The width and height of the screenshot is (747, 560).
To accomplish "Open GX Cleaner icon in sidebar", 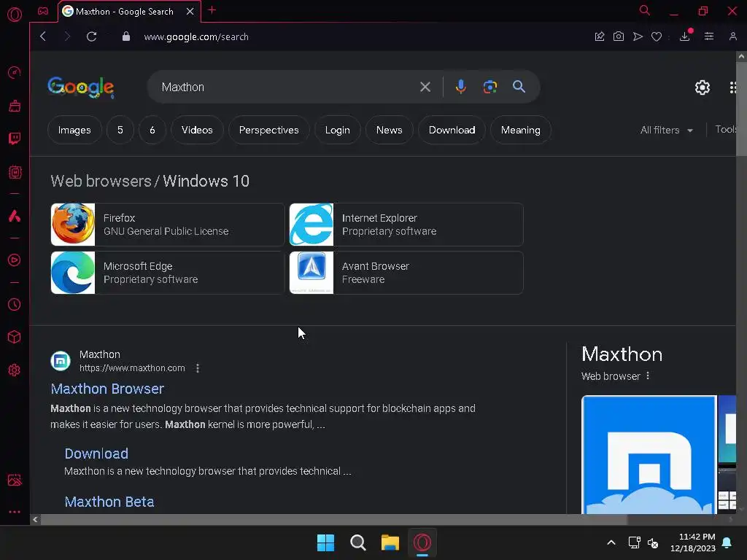I will tap(15, 106).
